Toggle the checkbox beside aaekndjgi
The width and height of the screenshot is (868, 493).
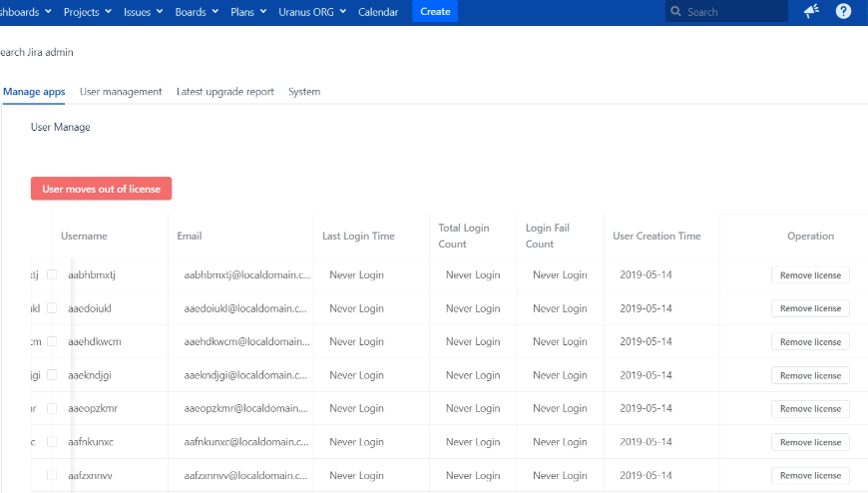click(52, 375)
